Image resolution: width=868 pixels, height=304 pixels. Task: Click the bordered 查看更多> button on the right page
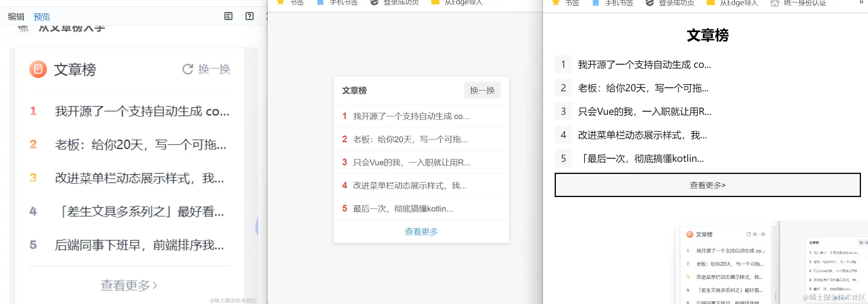pos(708,185)
